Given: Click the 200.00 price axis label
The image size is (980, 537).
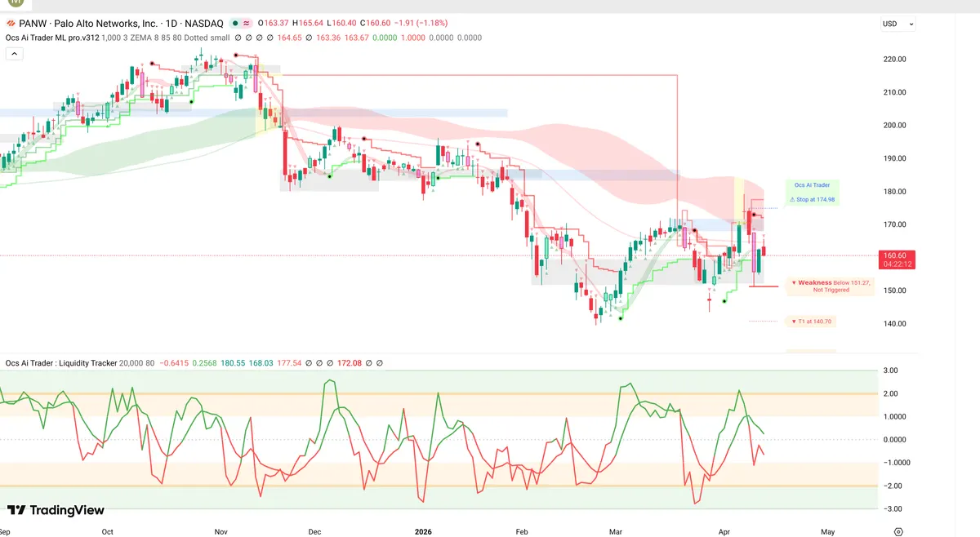Looking at the screenshot, I should (895, 125).
